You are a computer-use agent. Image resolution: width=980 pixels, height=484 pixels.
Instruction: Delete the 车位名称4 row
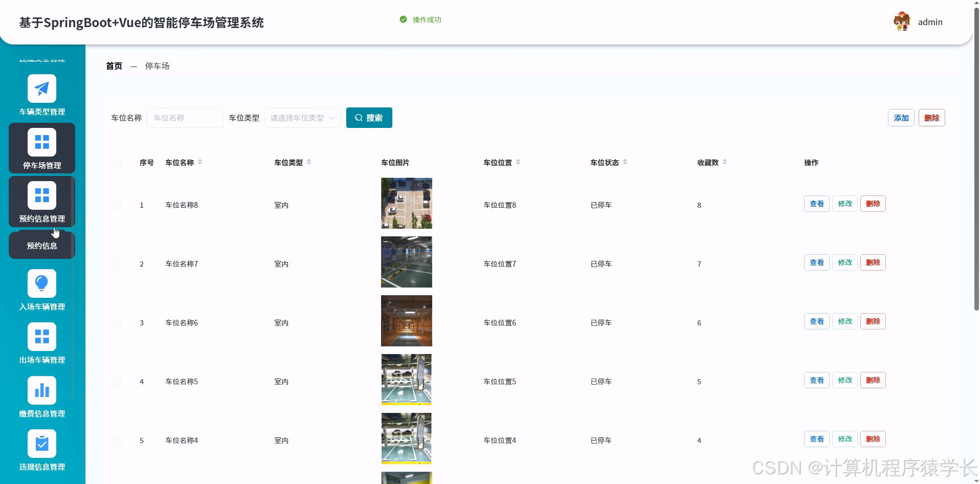[873, 439]
